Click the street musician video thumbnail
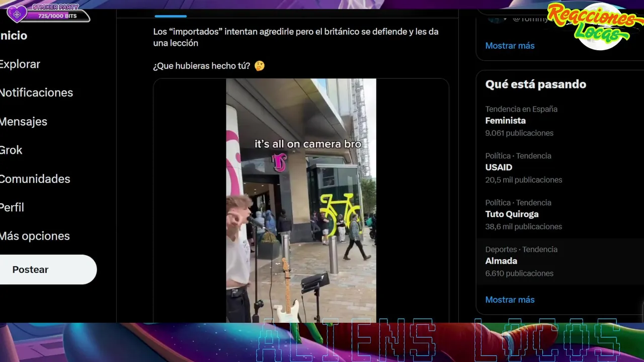This screenshot has height=362, width=644. [x=301, y=200]
